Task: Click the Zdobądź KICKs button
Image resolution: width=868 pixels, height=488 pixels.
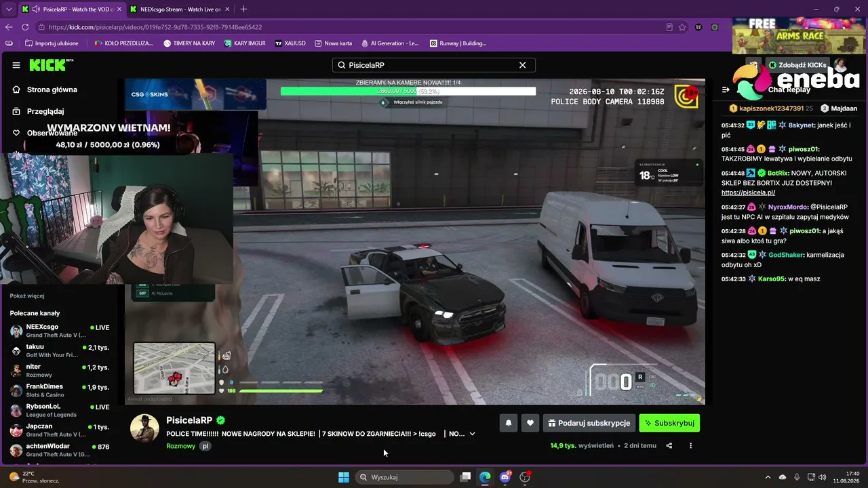Action: point(797,65)
